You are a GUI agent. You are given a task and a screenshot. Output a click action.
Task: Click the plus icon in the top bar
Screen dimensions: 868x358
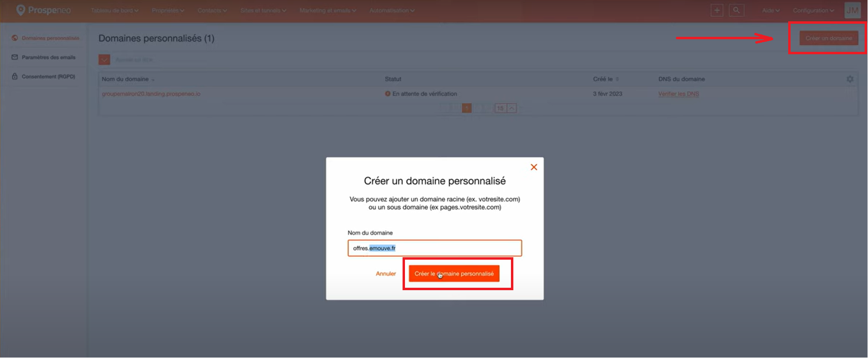pos(717,10)
